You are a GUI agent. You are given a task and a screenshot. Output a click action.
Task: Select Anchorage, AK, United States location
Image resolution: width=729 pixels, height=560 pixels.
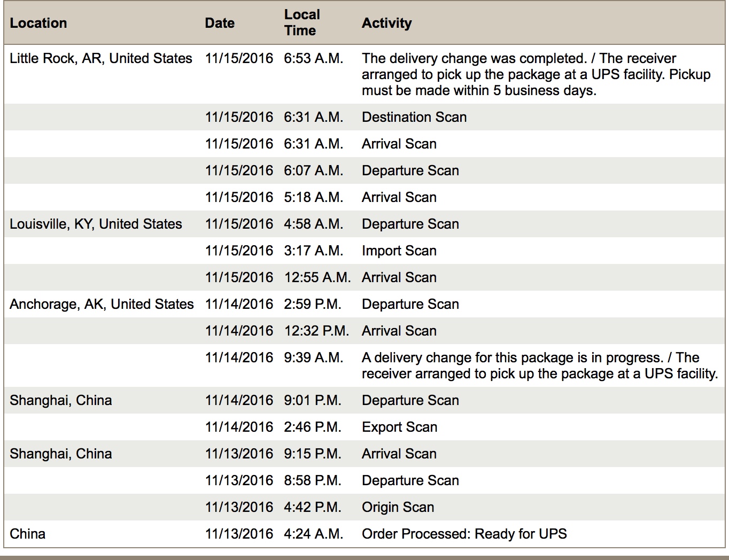[x=102, y=304]
